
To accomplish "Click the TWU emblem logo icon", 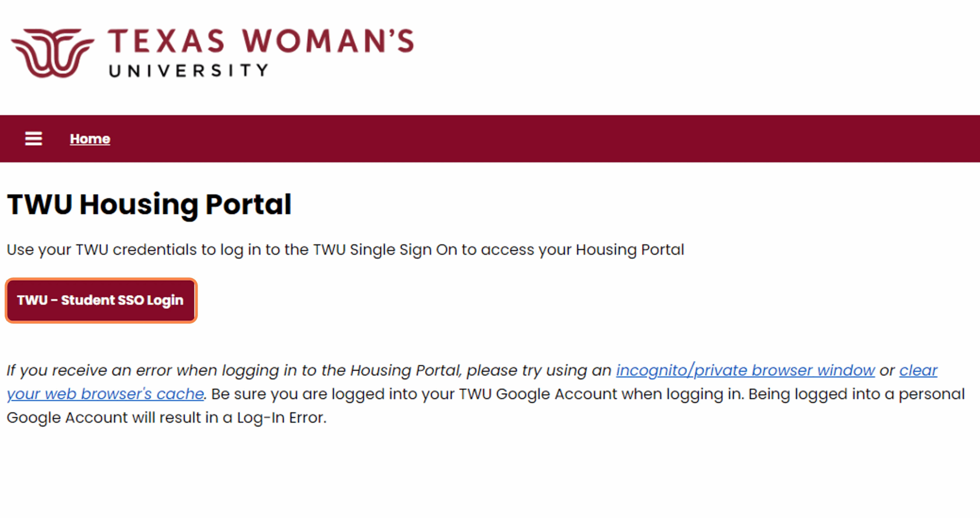I will (x=52, y=53).
